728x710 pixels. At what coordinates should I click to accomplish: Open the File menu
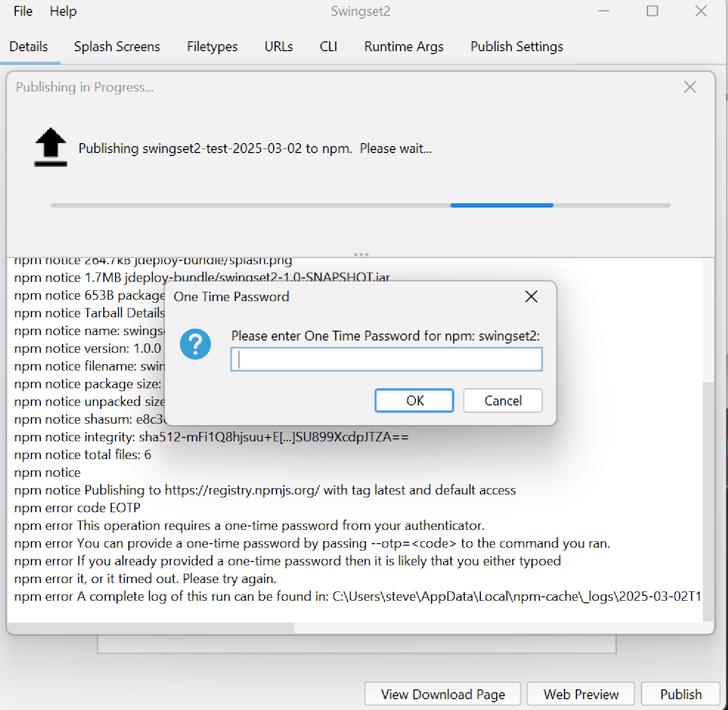(22, 11)
